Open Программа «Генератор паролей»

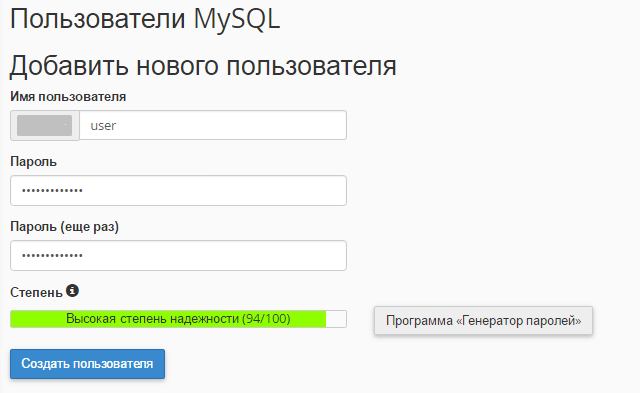click(483, 321)
